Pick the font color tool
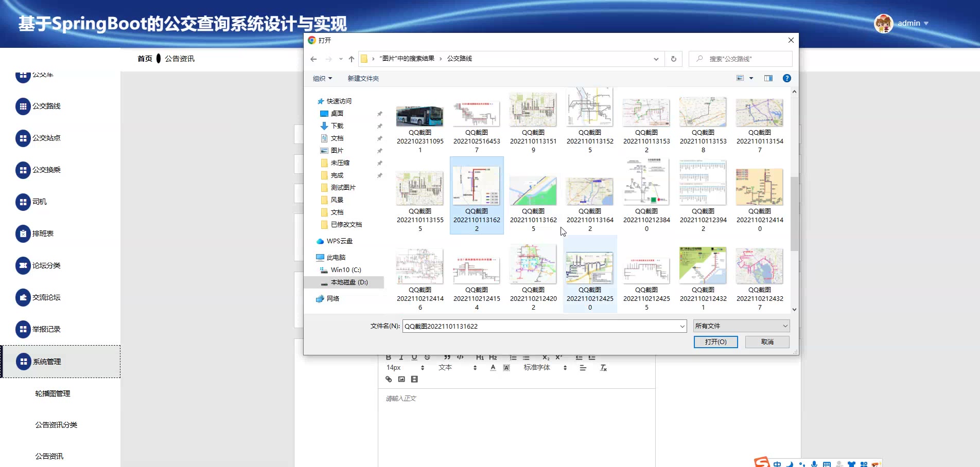Screen dimensions: 980x467 click(x=493, y=368)
